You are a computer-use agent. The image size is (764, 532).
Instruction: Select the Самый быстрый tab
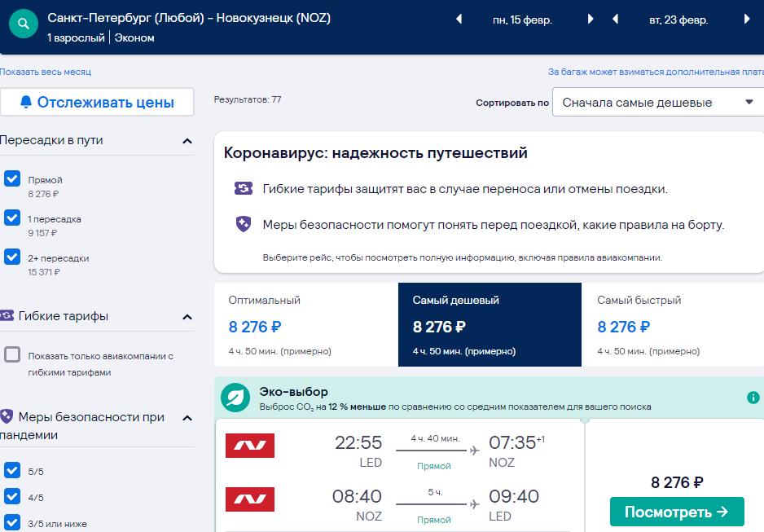(673, 324)
